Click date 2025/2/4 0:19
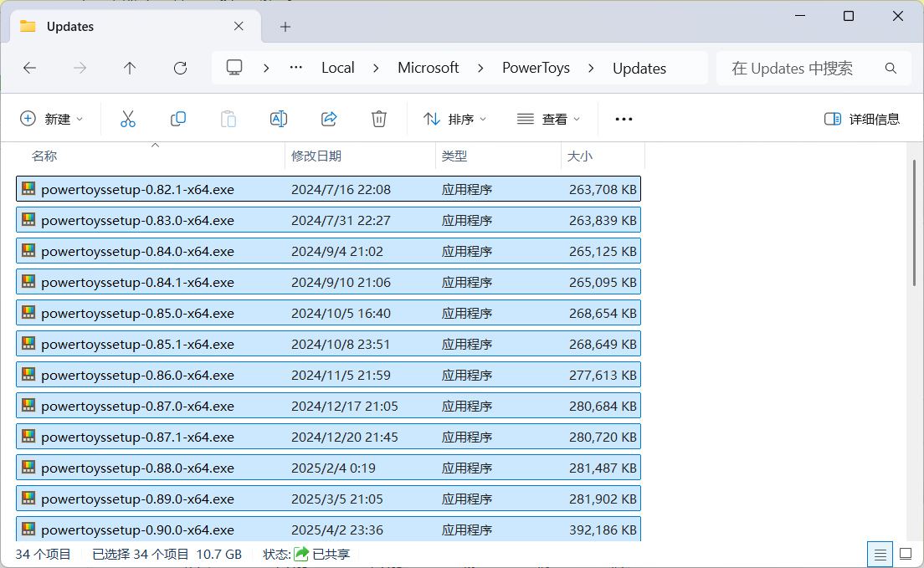The height and width of the screenshot is (568, 924). coord(333,468)
